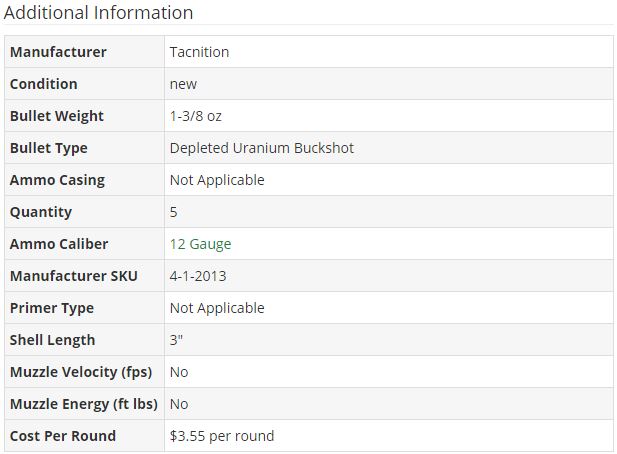Click the Additional Information heading
This screenshot has width=617, height=454.
[x=98, y=13]
